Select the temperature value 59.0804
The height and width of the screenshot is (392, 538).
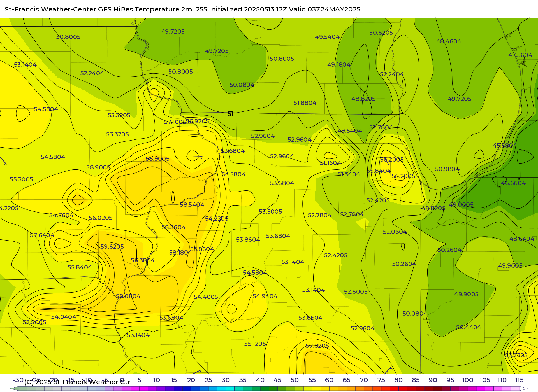coord(128,296)
